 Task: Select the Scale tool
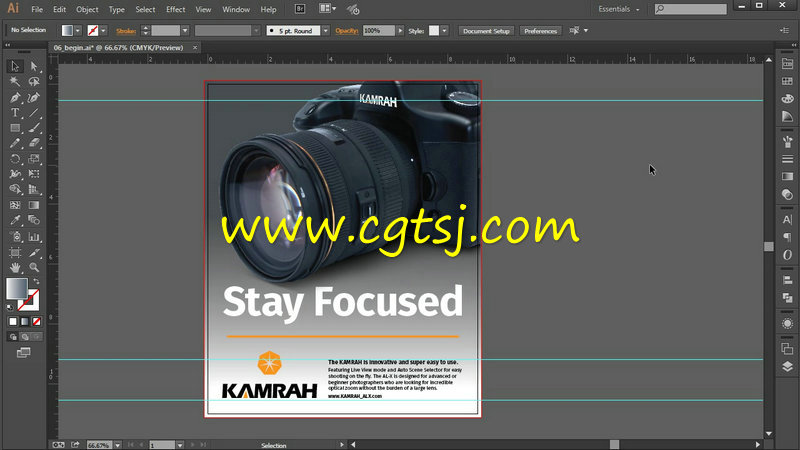(34, 159)
